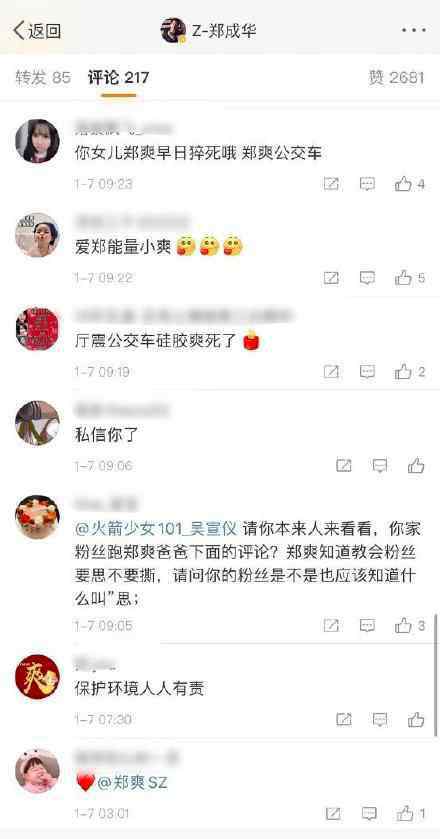Reply to the 爱郑能量小爽 comment
The height and width of the screenshot is (839, 440).
pos(367,278)
